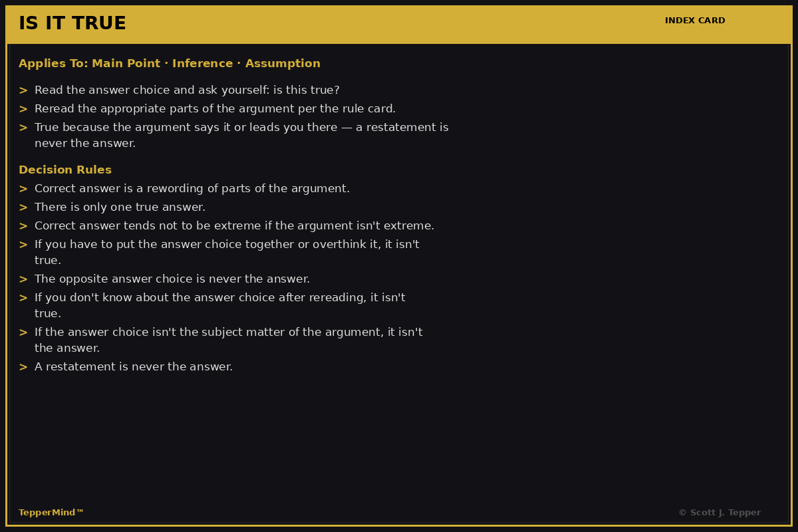Click the bullet arrow beside "Correct answer tends not"
The height and width of the screenshot is (532, 798).
tap(23, 226)
